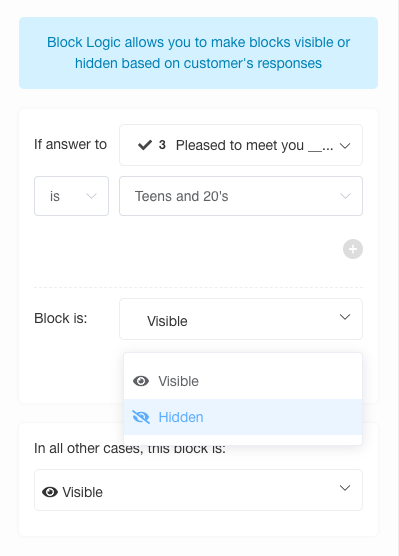Open the 'is' operator dropdown
Viewport: 399px width, 556px height.
pos(71,196)
